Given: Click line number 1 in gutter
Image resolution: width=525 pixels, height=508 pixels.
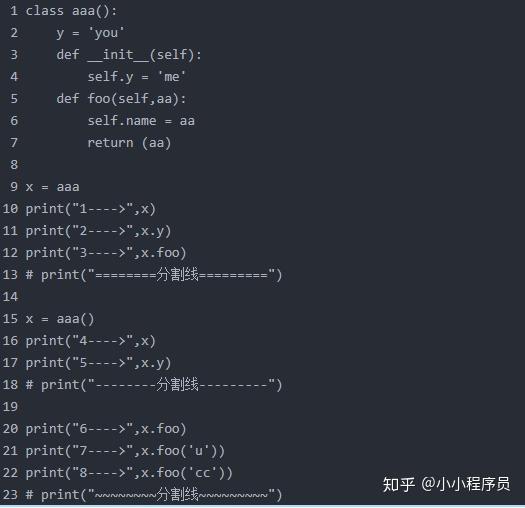Looking at the screenshot, I should (14, 11).
